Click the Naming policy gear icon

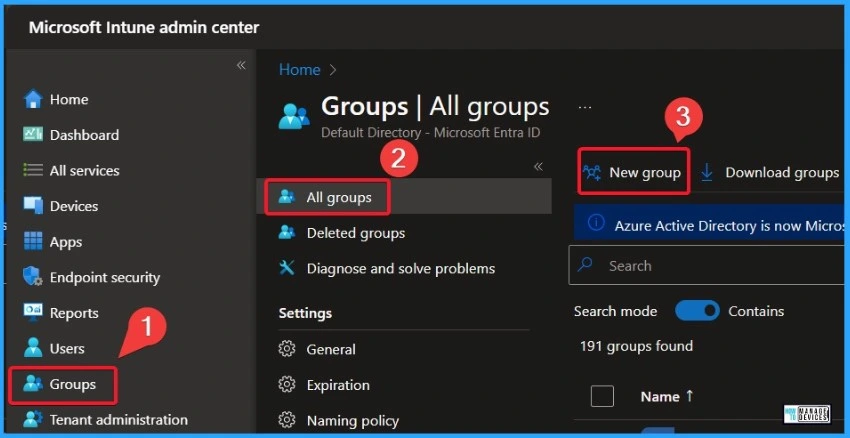click(x=287, y=421)
